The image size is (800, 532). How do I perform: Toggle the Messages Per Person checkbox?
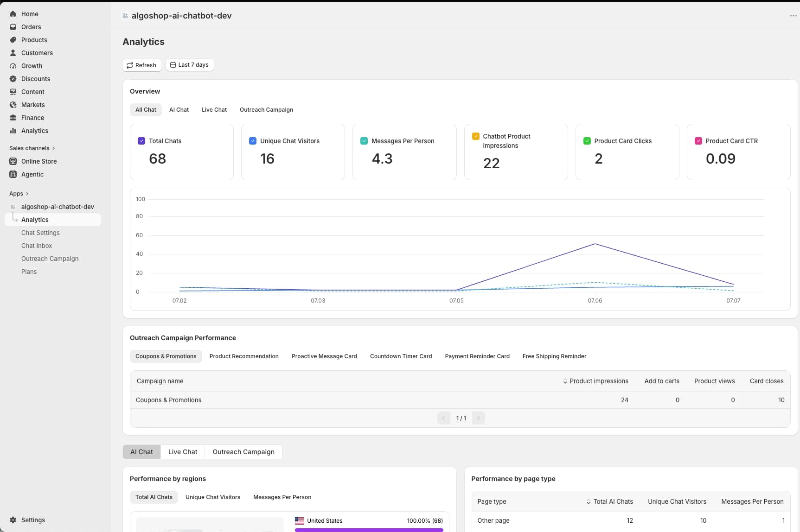click(x=364, y=141)
